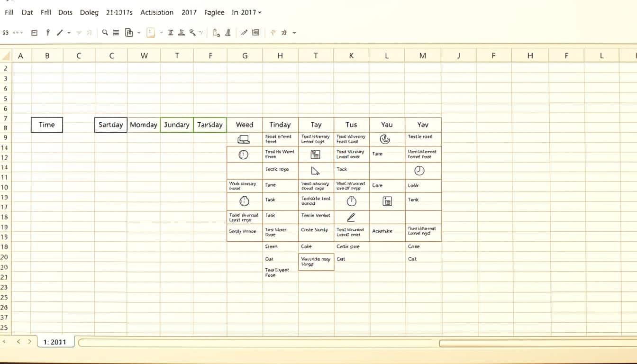This screenshot has height=364, width=637.
Task: Select the pencil edit icon in toolbar
Action: 244,33
